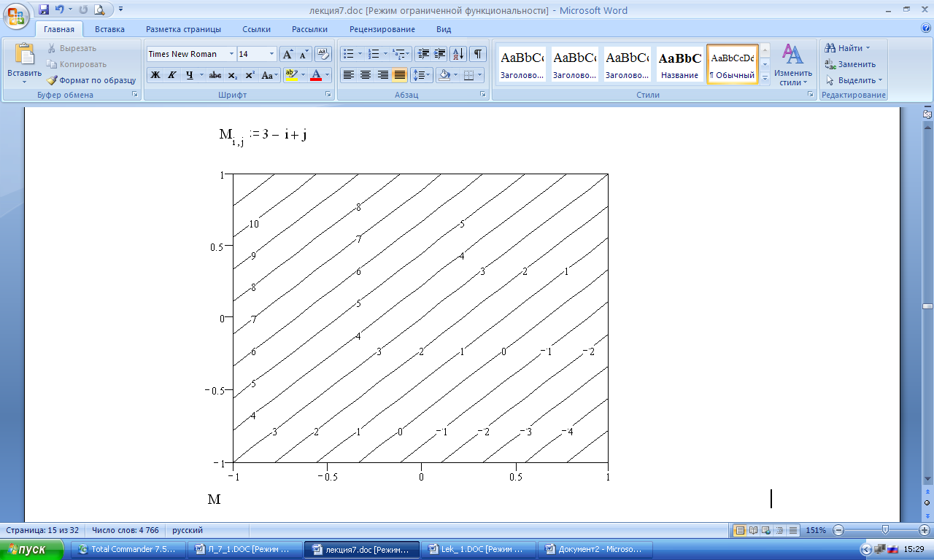The height and width of the screenshot is (560, 934).
Task: Clear all text formatting
Action: pyautogui.click(x=324, y=54)
